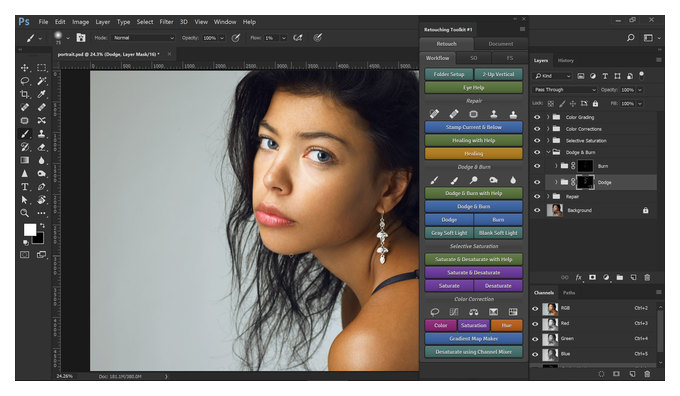Click the magnifier dodge icon under Dodge & Burn
Viewport: 680px width, 396px height.
tap(474, 180)
